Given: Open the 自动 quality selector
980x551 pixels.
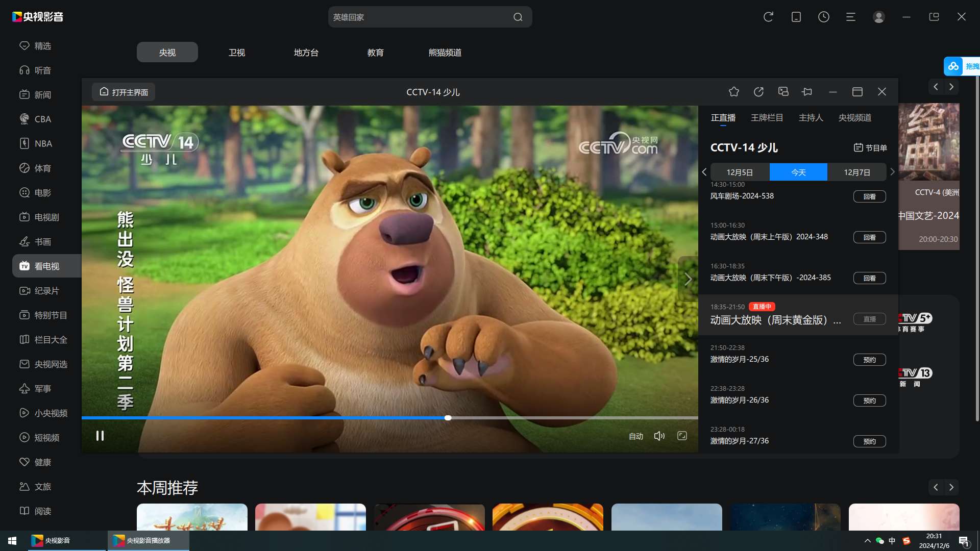Looking at the screenshot, I should [x=636, y=436].
